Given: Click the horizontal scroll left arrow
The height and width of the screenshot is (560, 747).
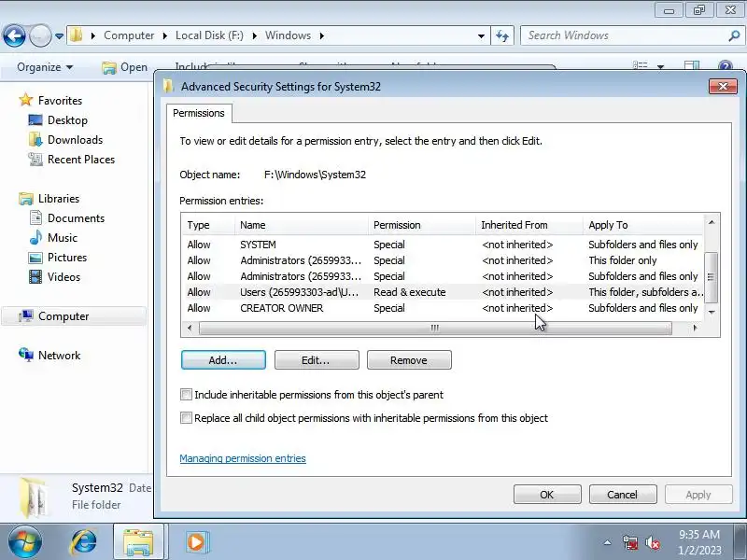Looking at the screenshot, I should pos(190,328).
